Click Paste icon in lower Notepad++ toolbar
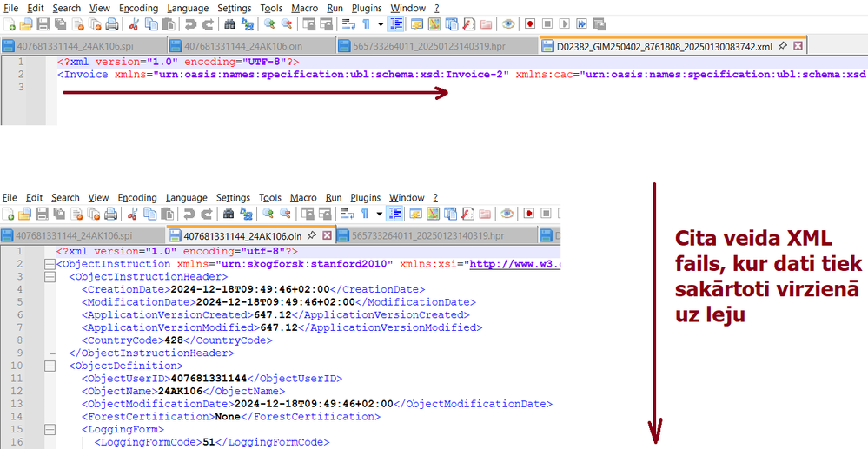 [167, 213]
